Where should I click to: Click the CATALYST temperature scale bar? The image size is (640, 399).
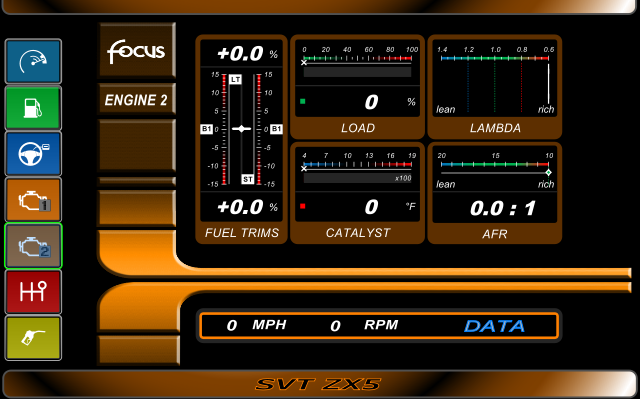coord(357,164)
